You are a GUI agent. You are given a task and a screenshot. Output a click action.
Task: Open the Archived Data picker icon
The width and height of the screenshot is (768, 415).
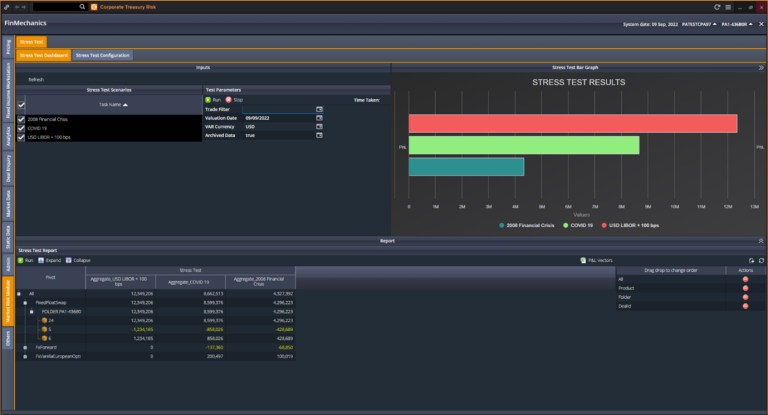(319, 135)
